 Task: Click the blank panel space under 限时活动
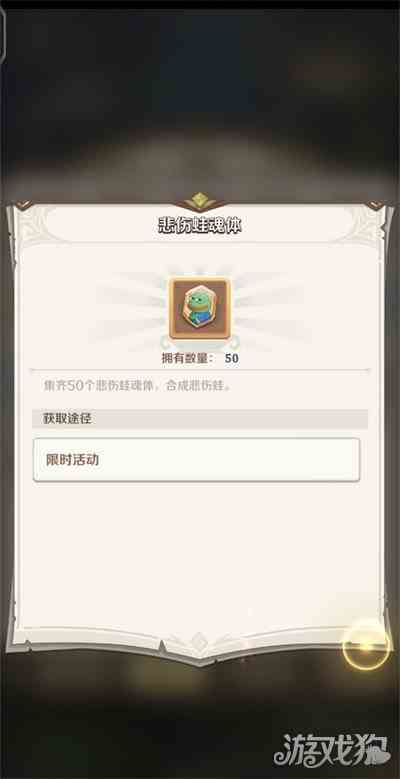tap(200, 551)
